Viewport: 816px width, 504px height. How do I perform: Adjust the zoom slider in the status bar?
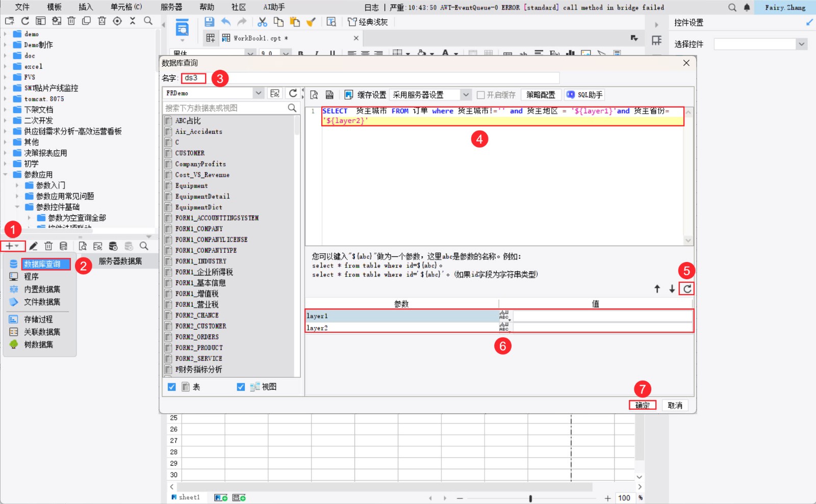tap(530, 498)
